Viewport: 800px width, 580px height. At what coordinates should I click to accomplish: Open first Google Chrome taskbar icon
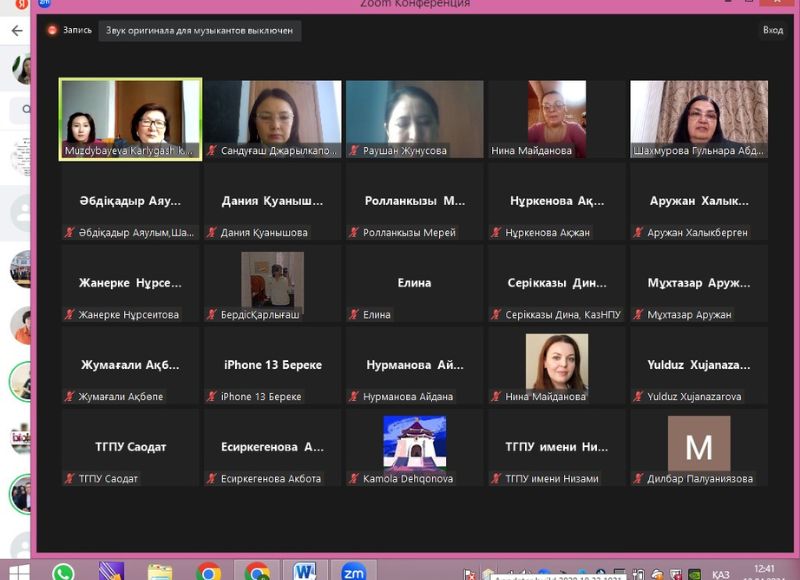click(x=209, y=572)
